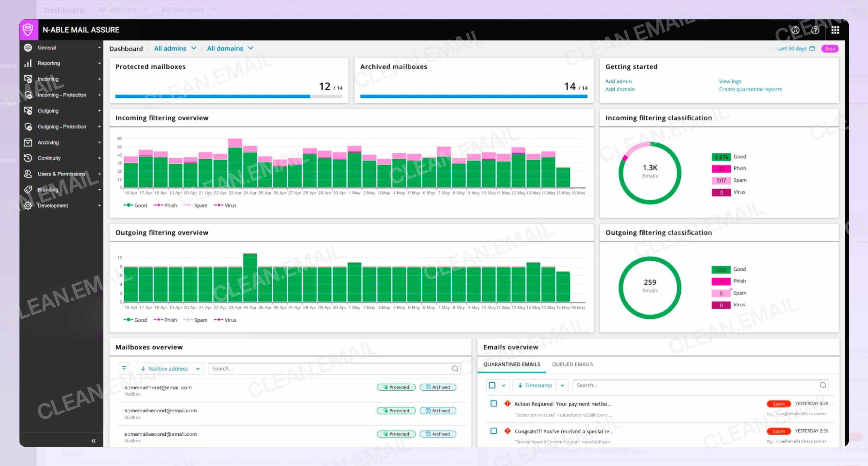Click the Spam legend swatch in incoming classification
Image resolution: width=868 pixels, height=466 pixels.
721,180
